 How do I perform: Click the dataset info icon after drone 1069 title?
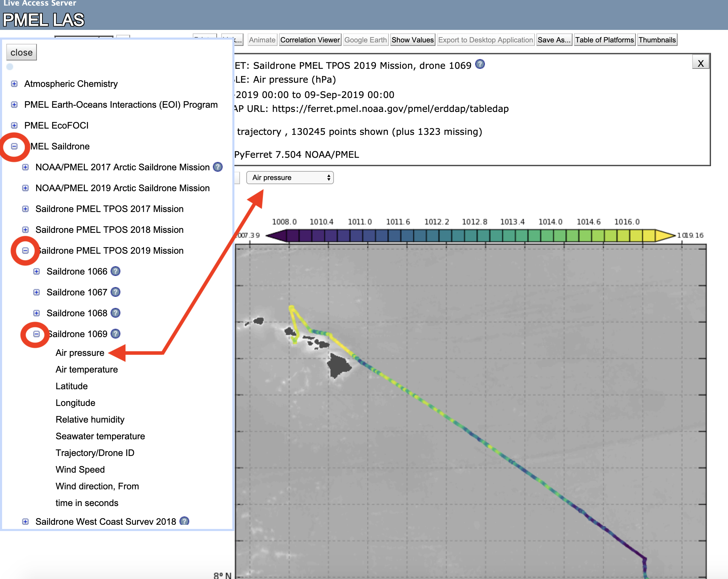480,64
